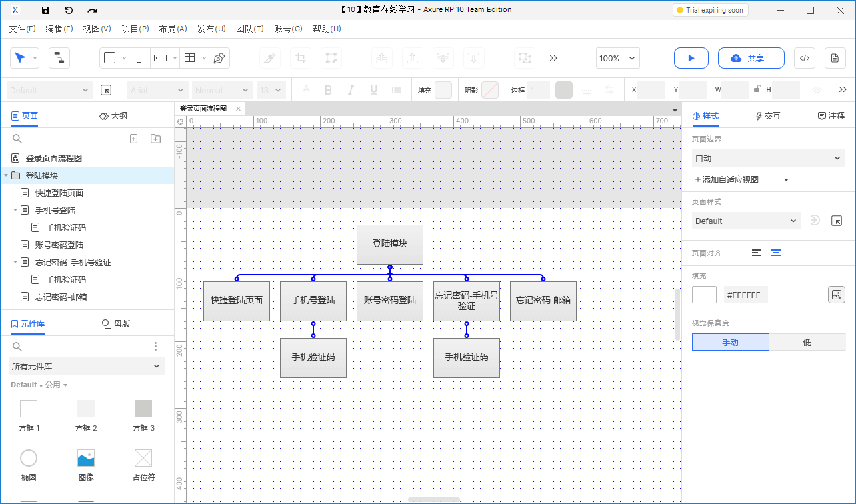Collapse the 手机号登陆 tree node
Viewport: 856px width, 504px height.
[x=15, y=210]
